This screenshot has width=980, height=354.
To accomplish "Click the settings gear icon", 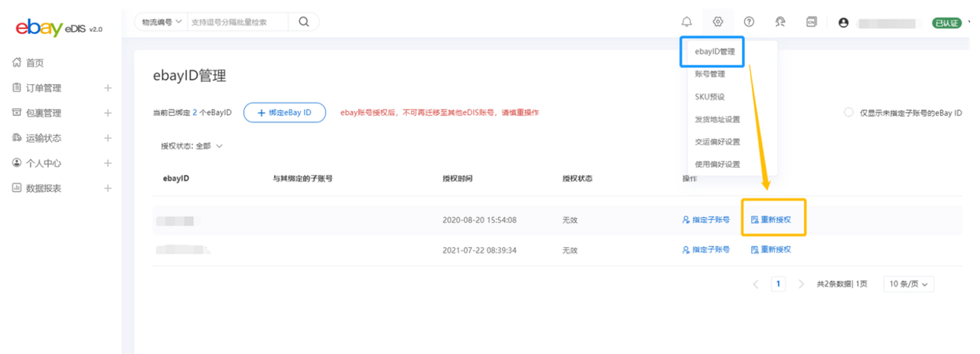I will (x=718, y=22).
